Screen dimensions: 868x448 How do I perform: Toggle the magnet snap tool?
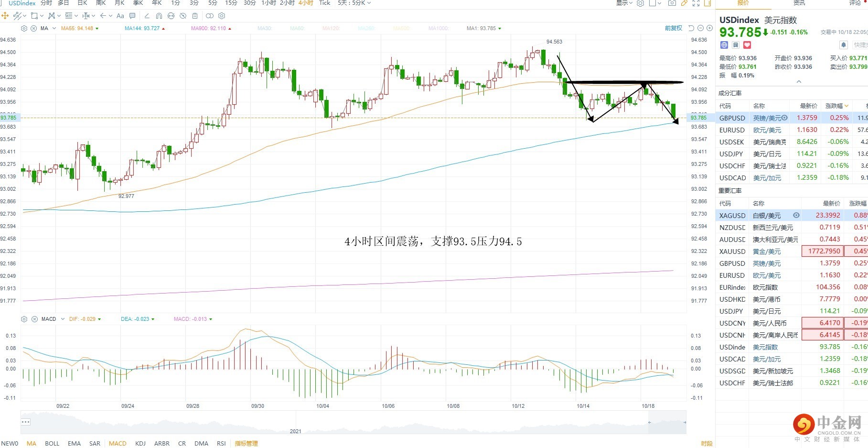coord(159,16)
